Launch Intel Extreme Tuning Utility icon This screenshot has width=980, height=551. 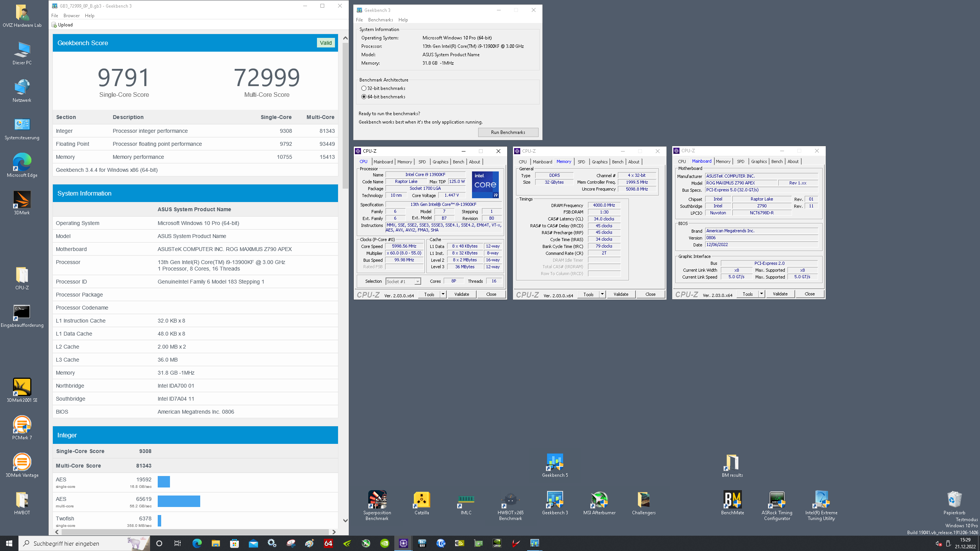[821, 506]
